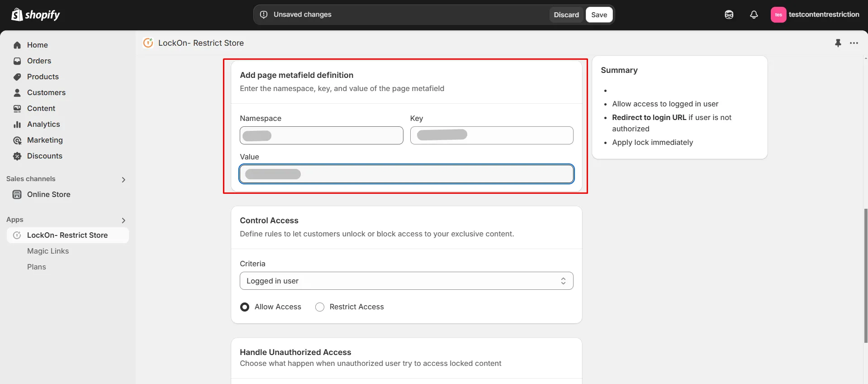Click the LockOn logo in page header

pos(148,43)
